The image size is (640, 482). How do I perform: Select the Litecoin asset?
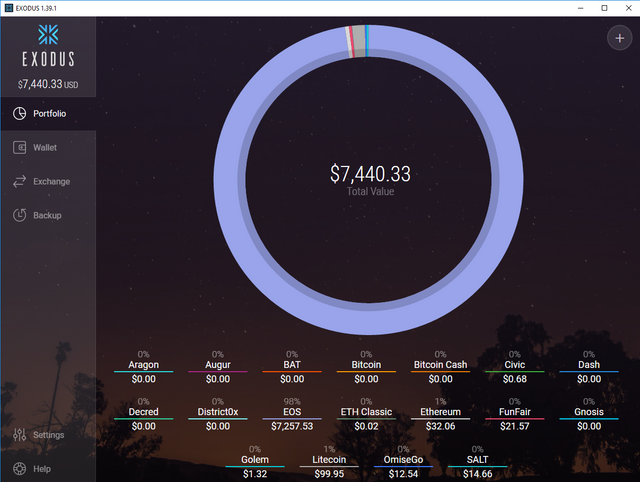[329, 460]
